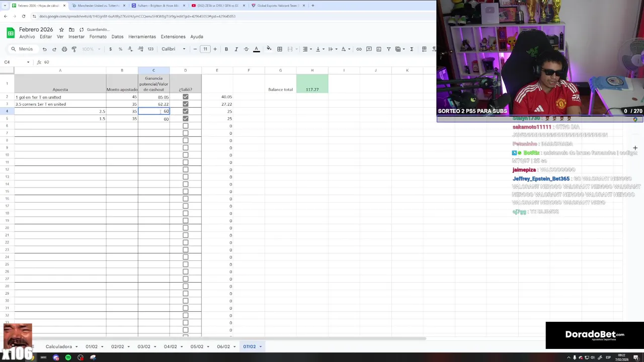Star the Febrero 2026 document
The image size is (644, 362).
tap(61, 30)
